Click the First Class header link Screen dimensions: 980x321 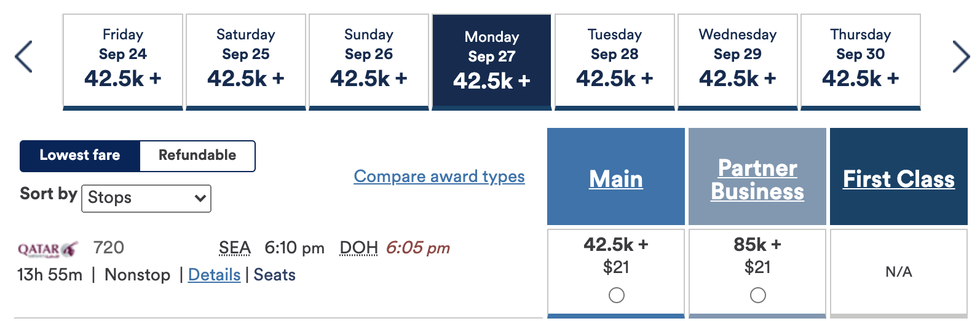(x=898, y=179)
